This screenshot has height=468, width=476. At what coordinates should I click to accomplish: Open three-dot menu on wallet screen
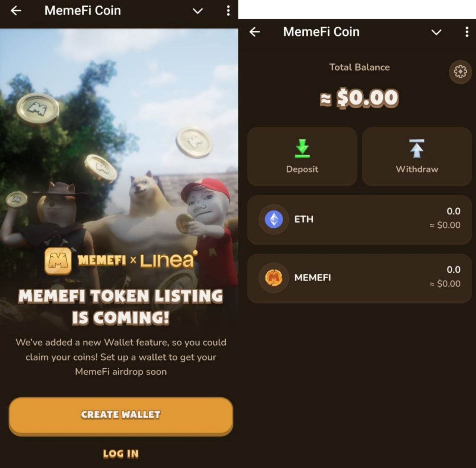pyautogui.click(x=467, y=32)
